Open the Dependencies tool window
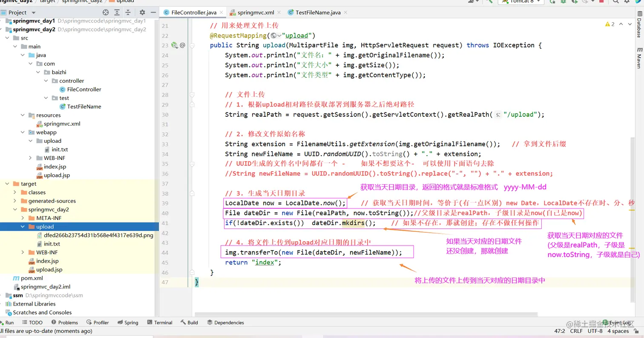 [225, 323]
